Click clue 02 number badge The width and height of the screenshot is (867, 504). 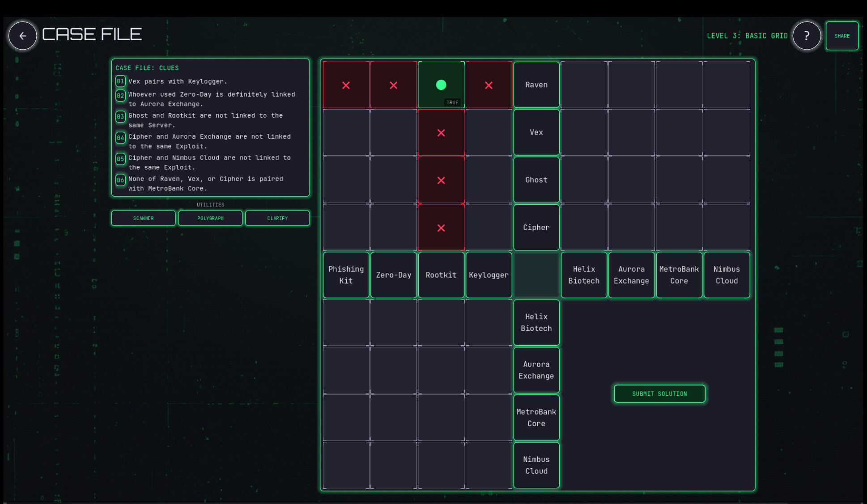pyautogui.click(x=120, y=95)
